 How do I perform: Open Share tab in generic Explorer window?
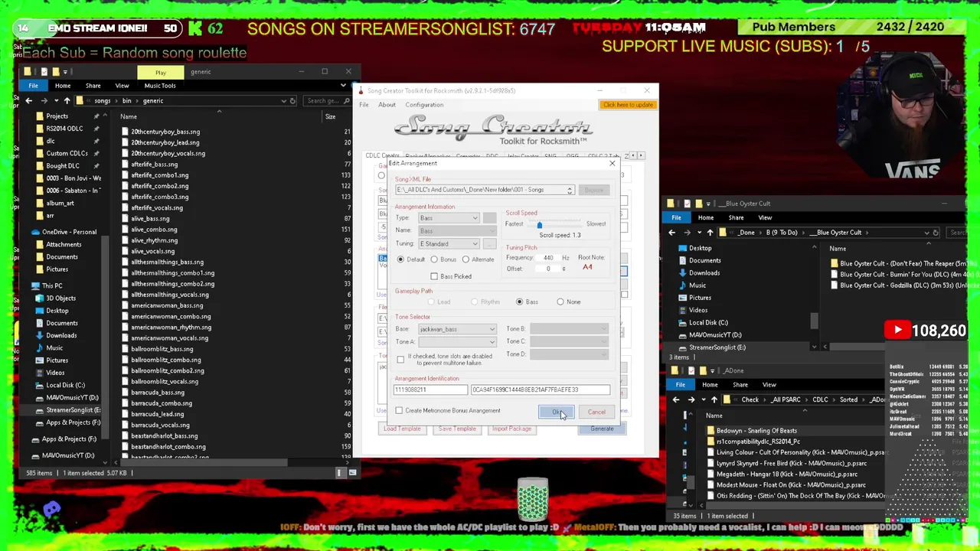coord(93,86)
